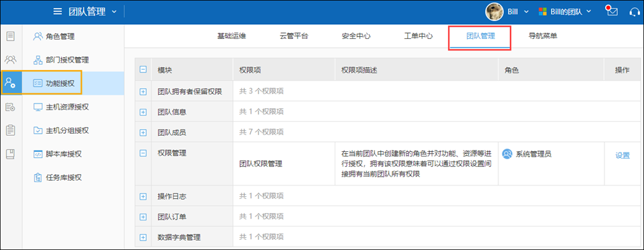Open 角色管理 in the sidebar
The width and height of the screenshot is (644, 250).
[x=73, y=36]
